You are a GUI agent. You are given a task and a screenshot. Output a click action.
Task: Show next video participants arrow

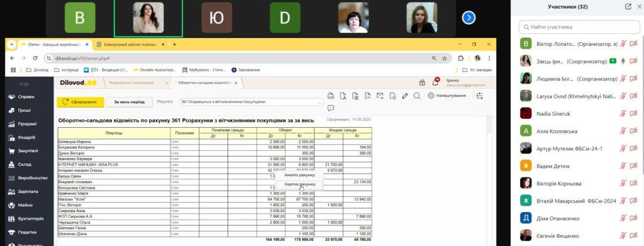469,18
